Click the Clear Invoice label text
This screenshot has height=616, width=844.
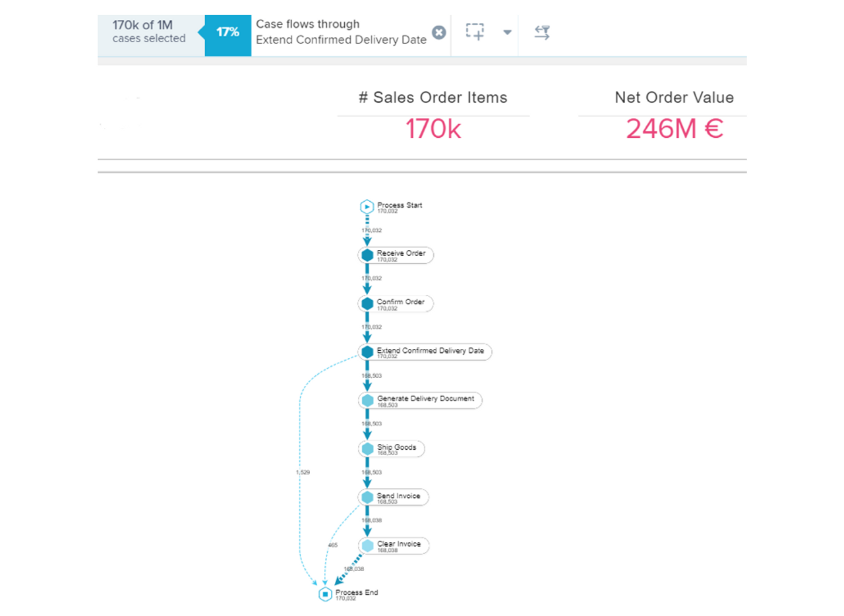tap(399, 544)
